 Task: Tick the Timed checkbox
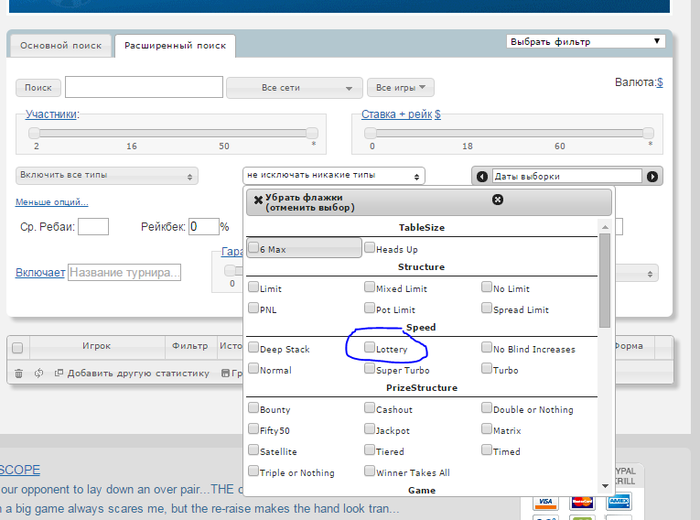(486, 449)
